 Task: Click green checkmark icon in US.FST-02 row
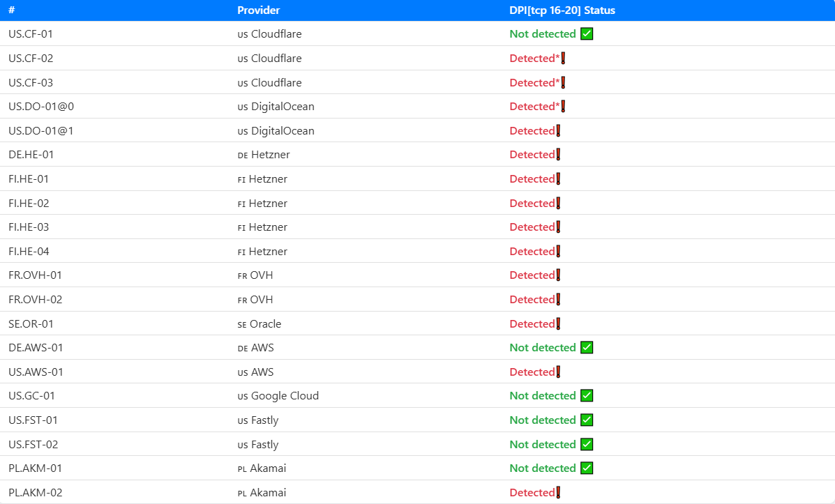pos(587,445)
